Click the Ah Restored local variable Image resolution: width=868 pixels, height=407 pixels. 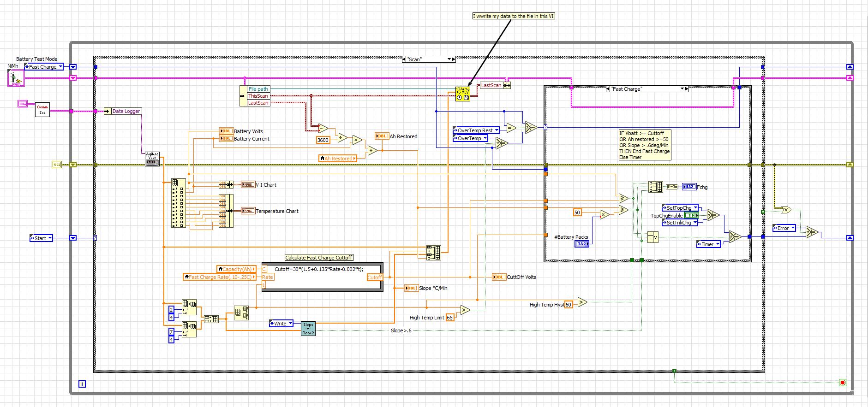pos(338,159)
